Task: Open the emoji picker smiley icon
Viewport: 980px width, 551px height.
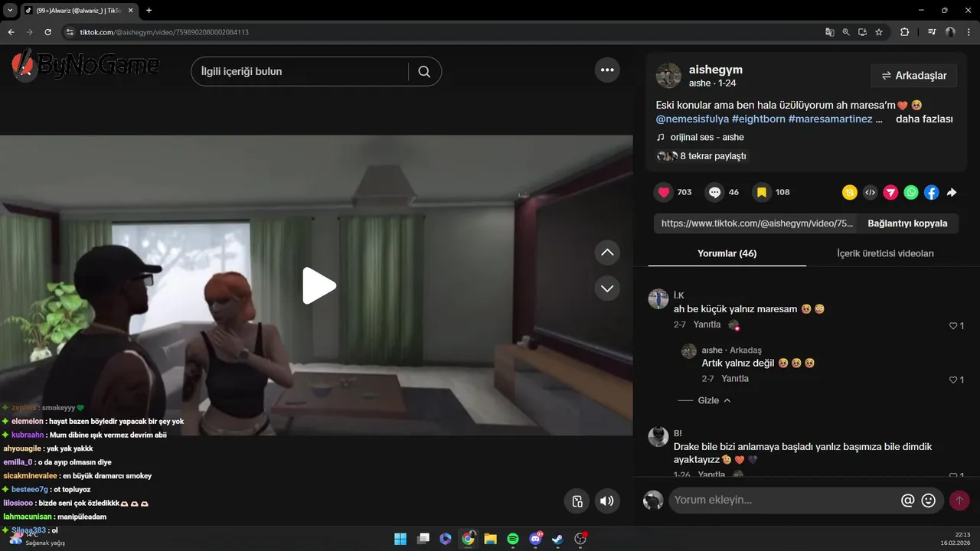Action: (929, 501)
